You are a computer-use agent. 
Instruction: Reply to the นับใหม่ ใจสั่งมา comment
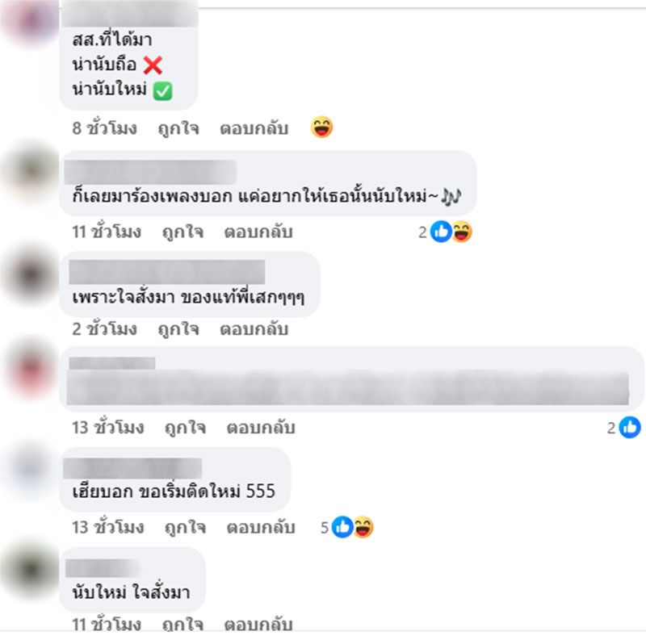coord(258,625)
